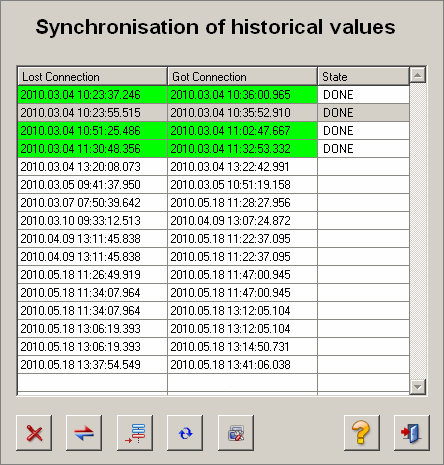Image resolution: width=444 pixels, height=465 pixels.
Task: Click the red-blue swap arrows synchronise icon
Action: [84, 433]
